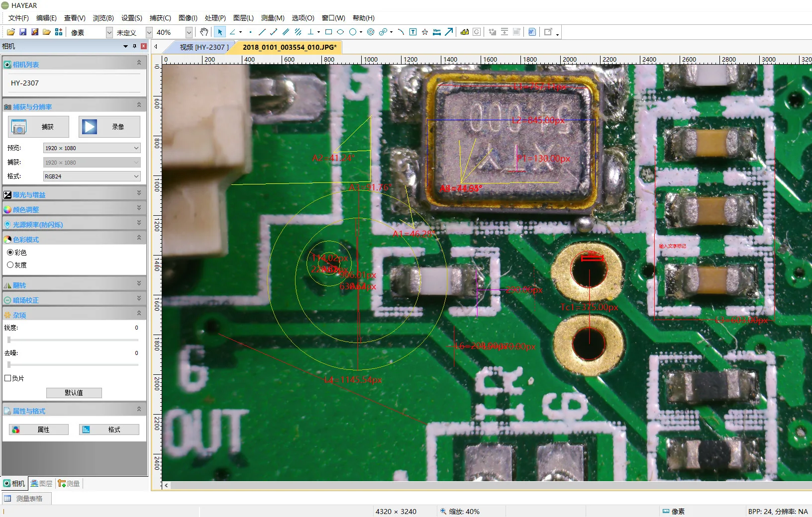Select the arrow pointer tool
The width and height of the screenshot is (812, 517).
(x=219, y=32)
